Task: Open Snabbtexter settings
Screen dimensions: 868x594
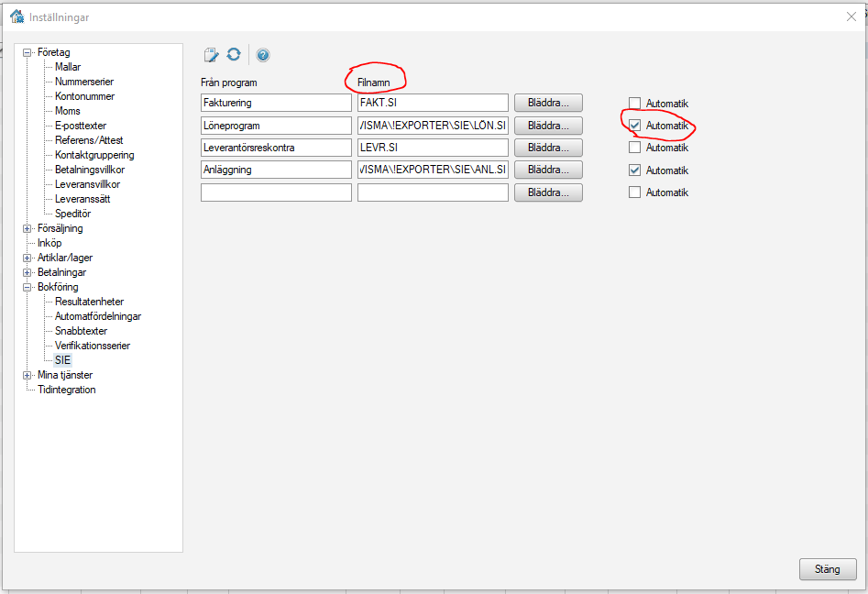Action: [81, 331]
